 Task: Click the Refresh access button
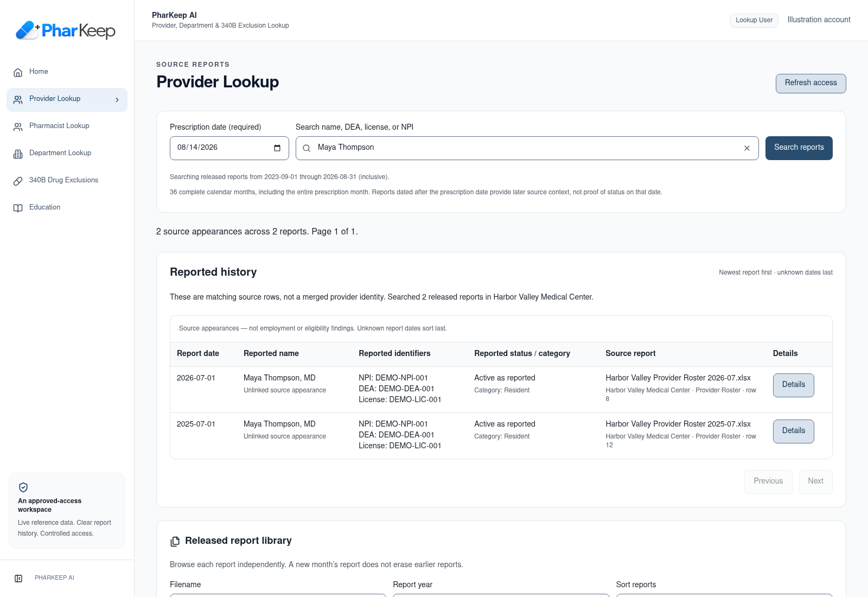pos(810,83)
